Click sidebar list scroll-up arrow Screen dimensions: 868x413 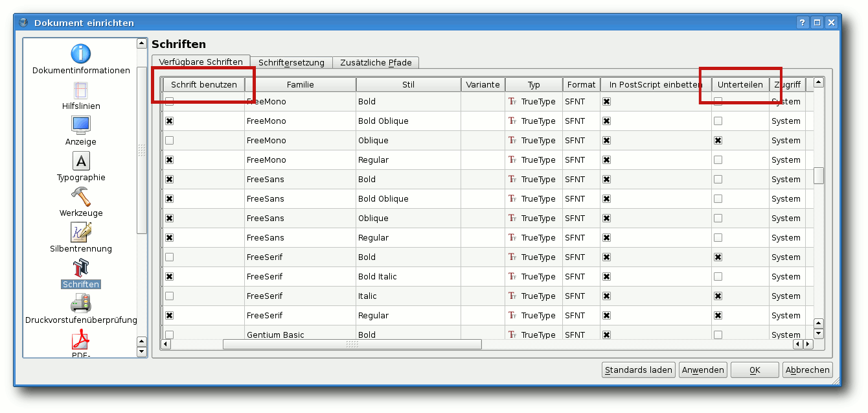coord(142,43)
